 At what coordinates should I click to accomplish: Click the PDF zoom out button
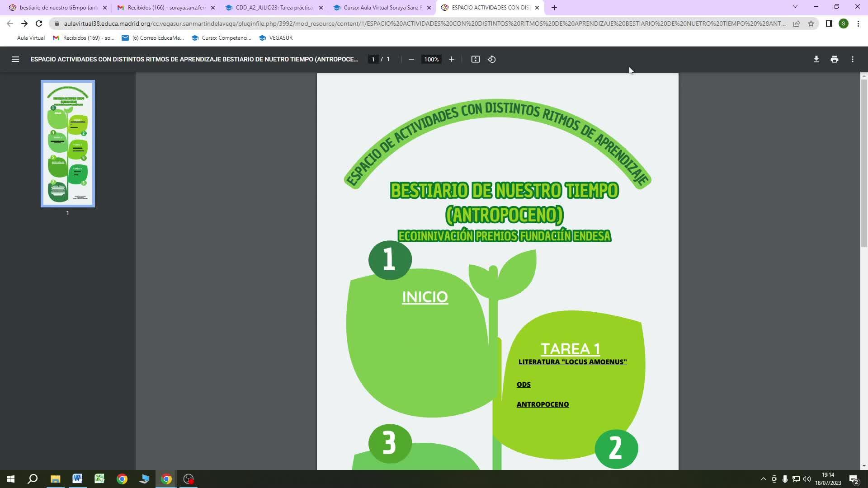[x=411, y=59]
